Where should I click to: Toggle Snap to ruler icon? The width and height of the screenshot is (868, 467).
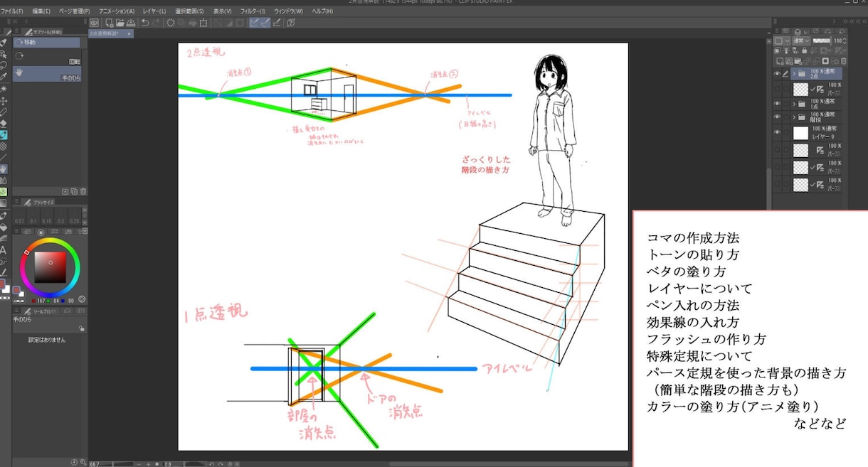[254, 23]
